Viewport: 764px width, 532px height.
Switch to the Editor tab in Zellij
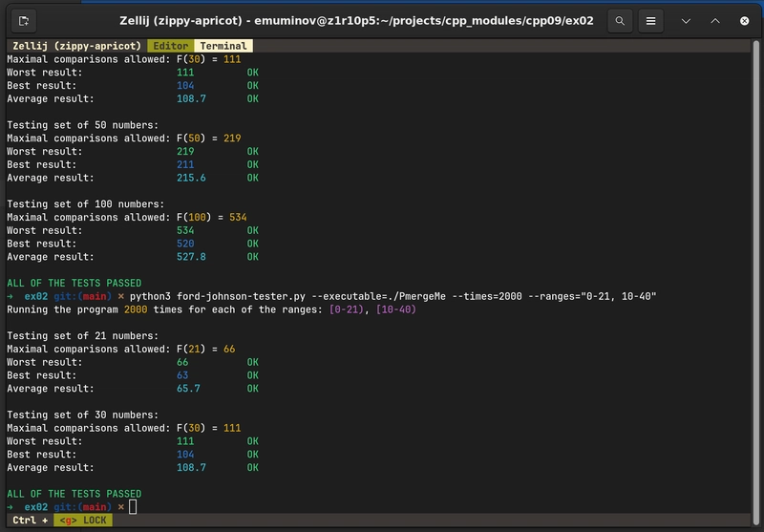tap(171, 46)
